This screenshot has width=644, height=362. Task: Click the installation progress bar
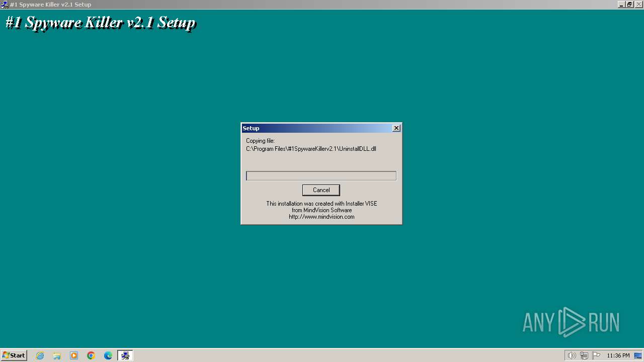click(x=321, y=175)
